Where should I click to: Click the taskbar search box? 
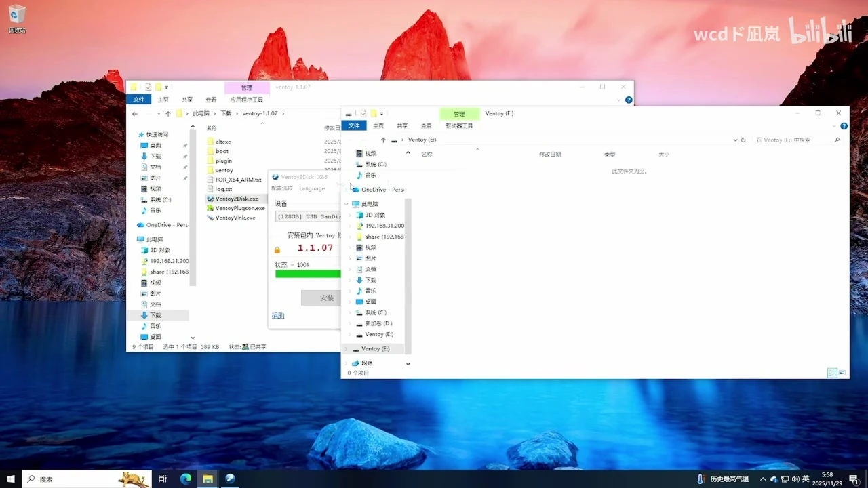(87, 479)
